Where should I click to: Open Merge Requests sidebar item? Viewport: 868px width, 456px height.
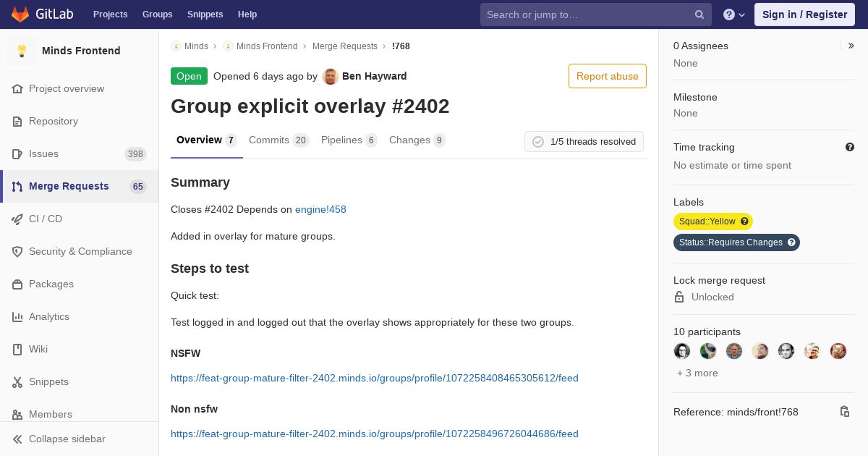(x=80, y=186)
